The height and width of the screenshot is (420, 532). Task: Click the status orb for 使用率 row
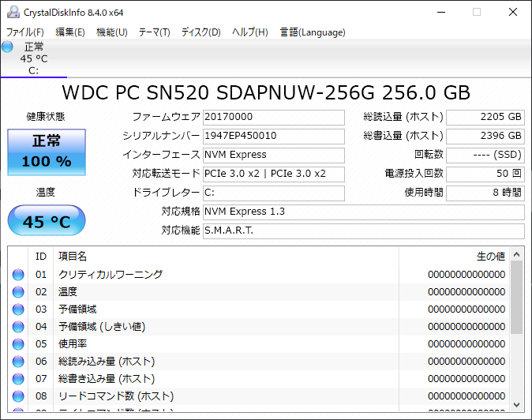click(x=18, y=344)
